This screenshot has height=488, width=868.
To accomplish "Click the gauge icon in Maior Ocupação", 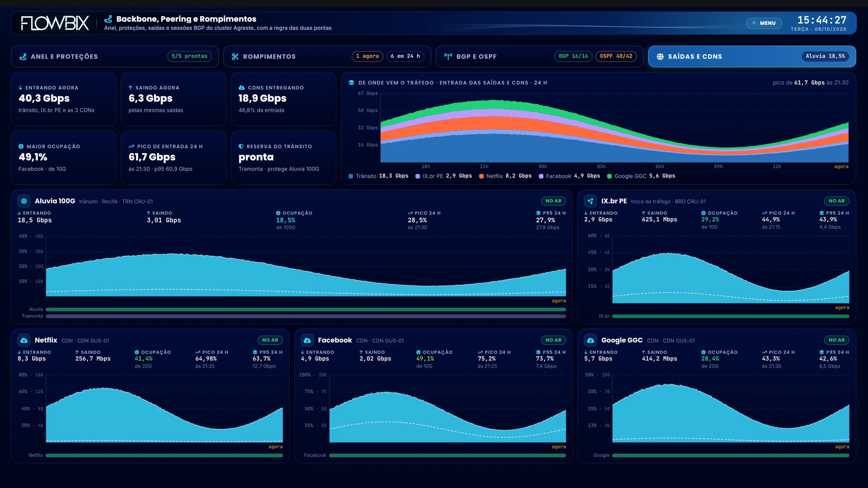I will click(x=21, y=146).
